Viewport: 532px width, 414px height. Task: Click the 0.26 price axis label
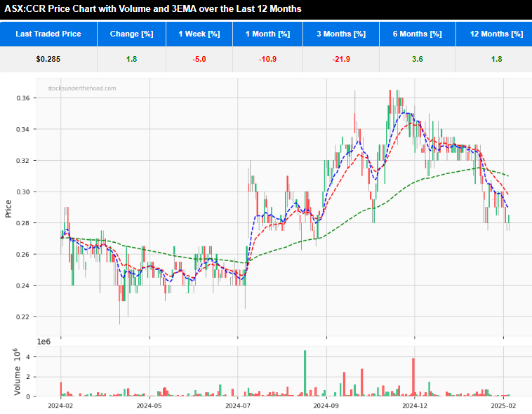(x=23, y=254)
